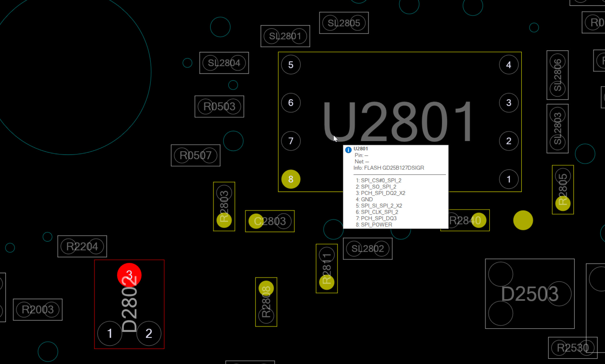
Task: Click the standalone yellow test pad
Action: coord(523,220)
